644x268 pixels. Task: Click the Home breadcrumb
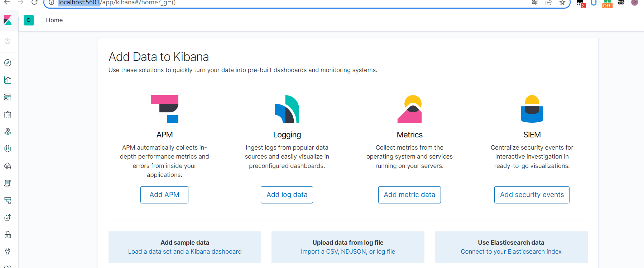54,20
